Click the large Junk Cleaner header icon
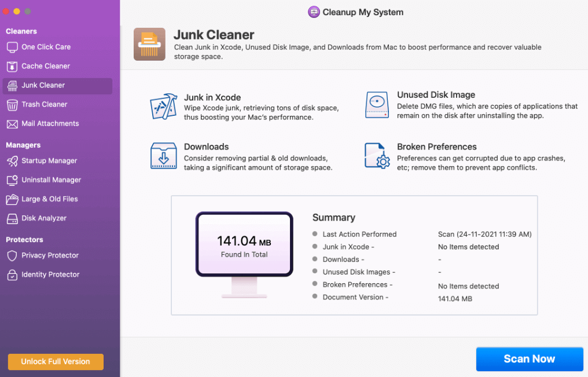This screenshot has height=377, width=588. click(149, 44)
